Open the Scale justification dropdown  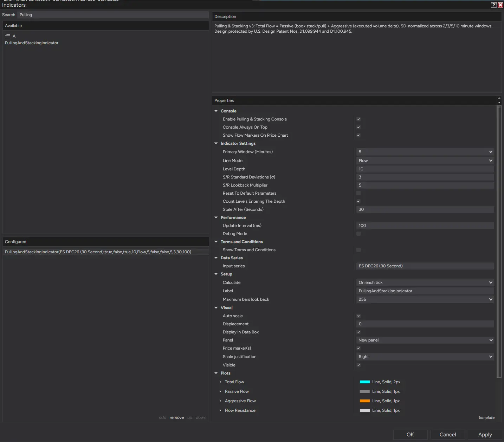425,357
